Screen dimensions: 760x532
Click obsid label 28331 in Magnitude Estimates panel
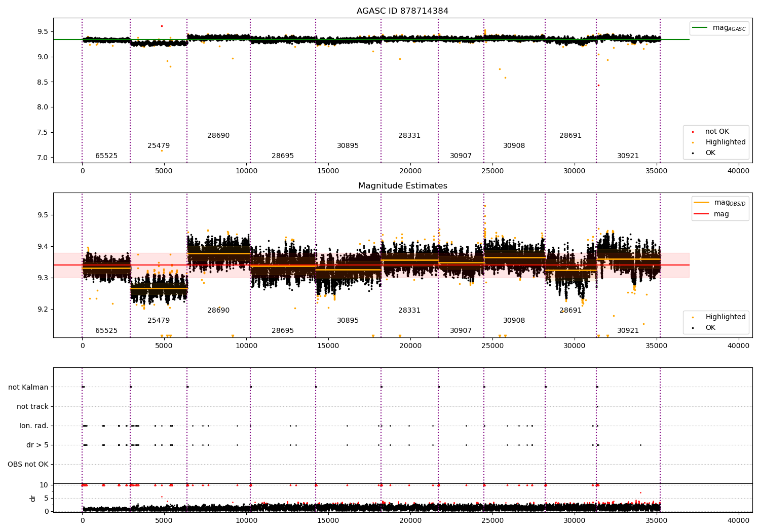click(x=409, y=311)
